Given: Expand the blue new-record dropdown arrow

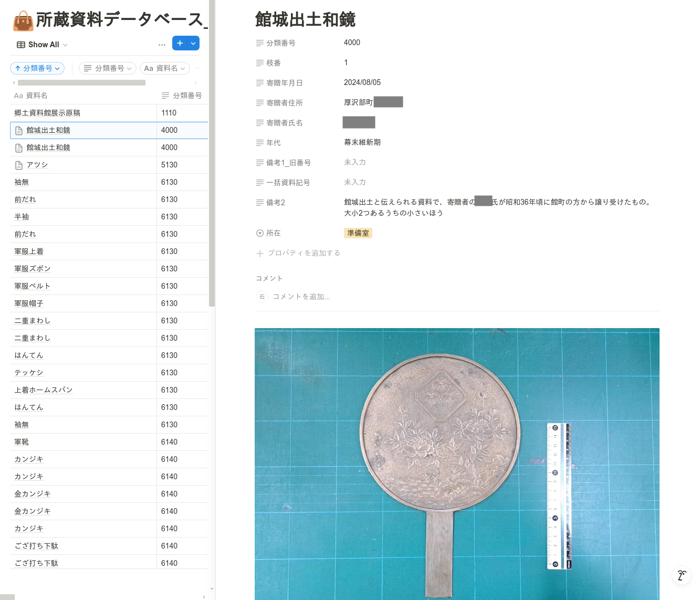Looking at the screenshot, I should coord(194,43).
